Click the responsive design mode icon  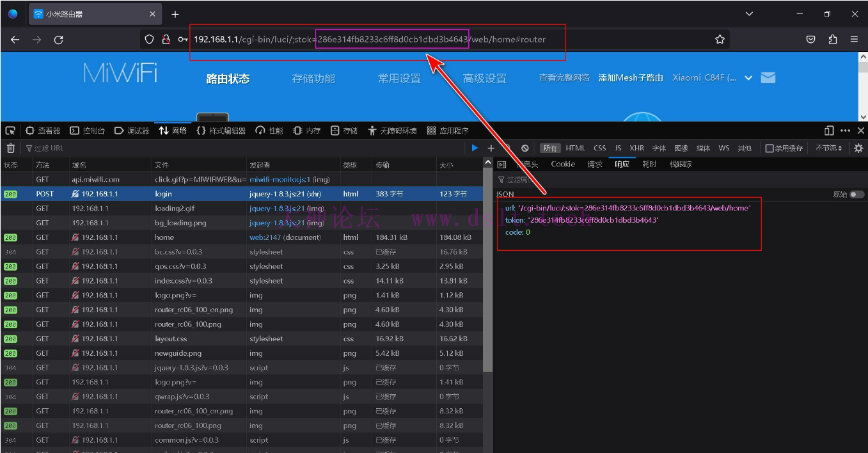pos(829,131)
